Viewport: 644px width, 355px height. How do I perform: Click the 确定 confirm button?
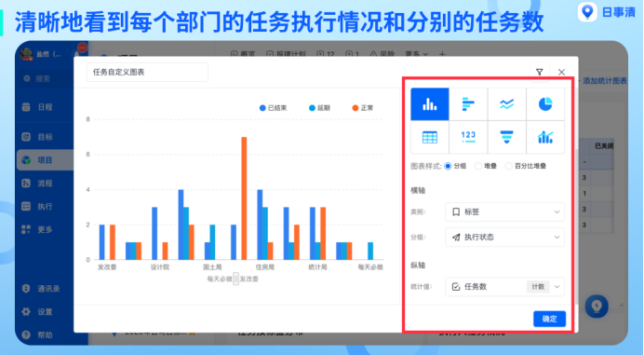[549, 319]
